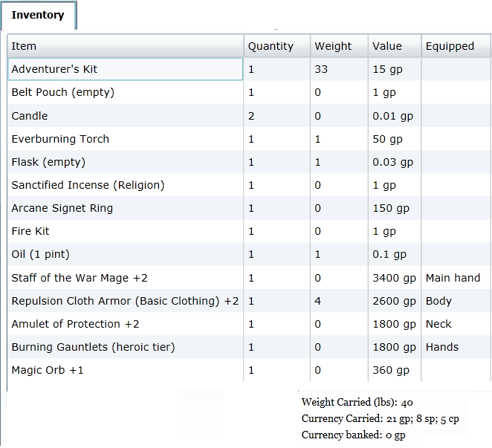Screen dimensions: 492x448
Task: Click Repulsion Cloth Armor item row
Action: point(125,301)
